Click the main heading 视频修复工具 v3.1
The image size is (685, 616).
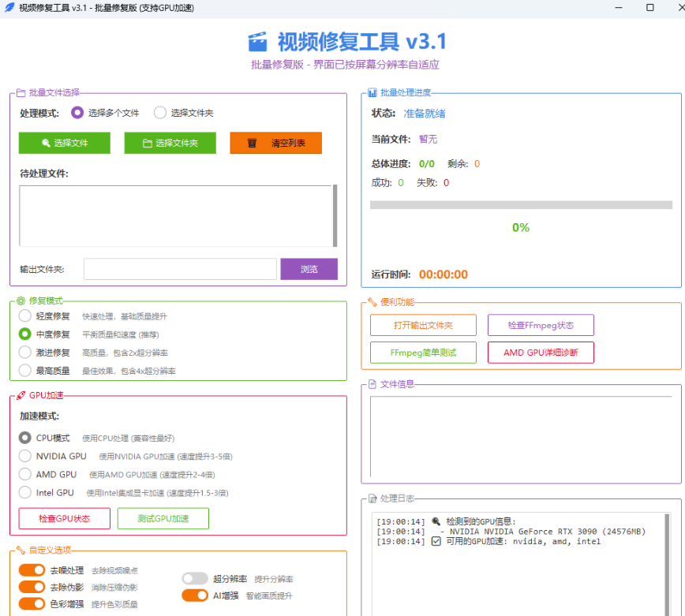[x=362, y=42]
